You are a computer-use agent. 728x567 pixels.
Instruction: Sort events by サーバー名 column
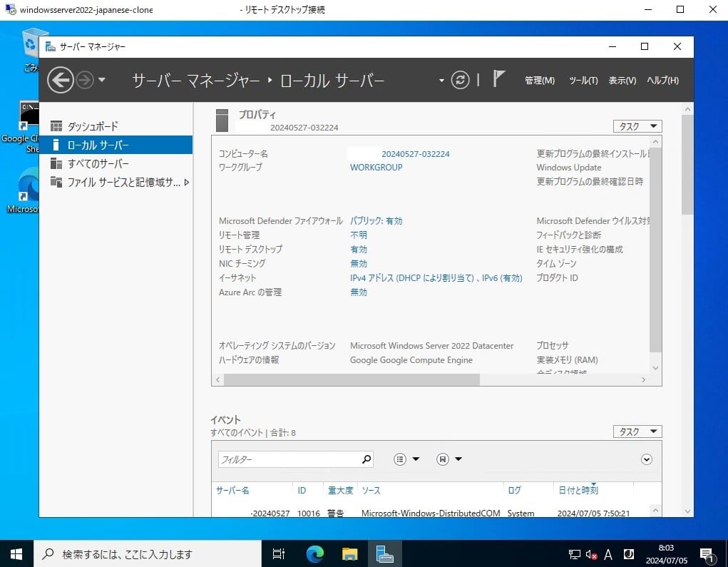[x=232, y=491]
